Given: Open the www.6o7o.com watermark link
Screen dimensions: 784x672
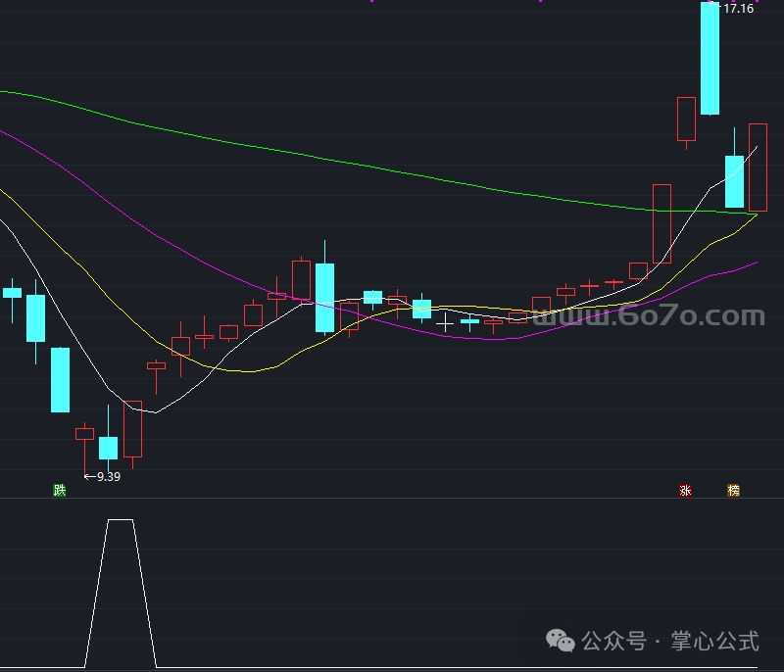Looking at the screenshot, I should [x=649, y=315].
